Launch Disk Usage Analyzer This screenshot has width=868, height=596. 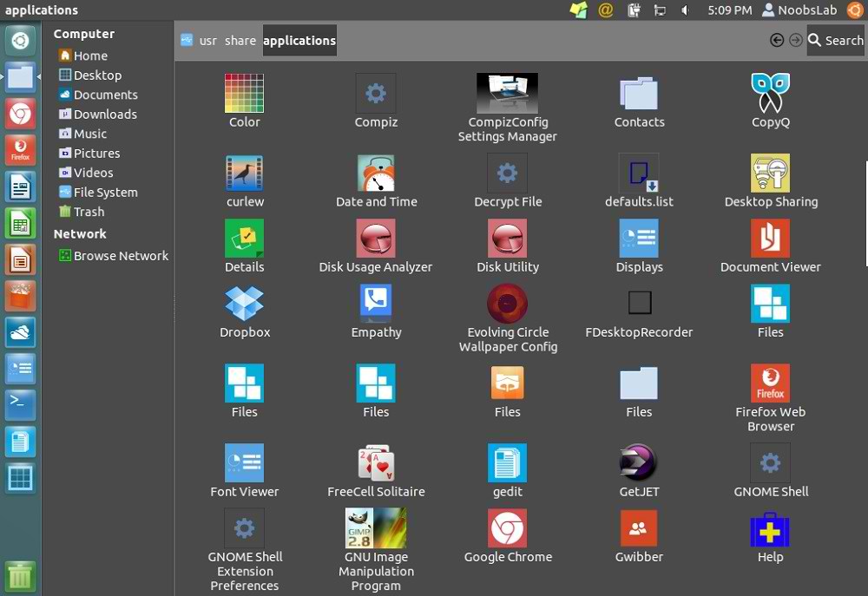(x=376, y=238)
